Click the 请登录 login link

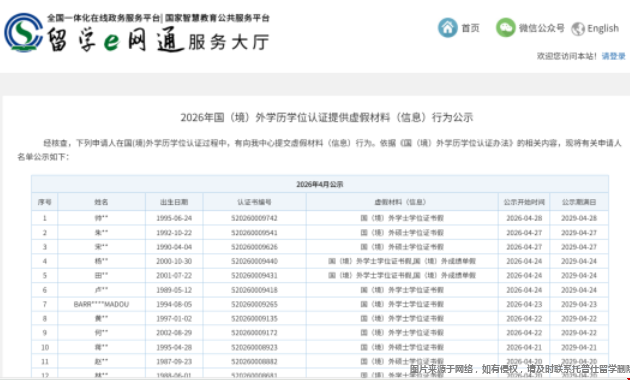(614, 56)
